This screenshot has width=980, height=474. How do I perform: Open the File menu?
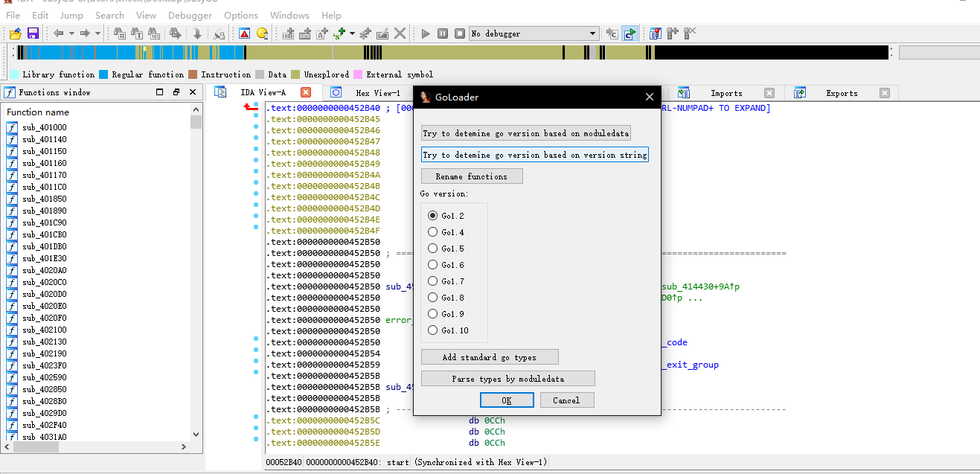(x=13, y=15)
